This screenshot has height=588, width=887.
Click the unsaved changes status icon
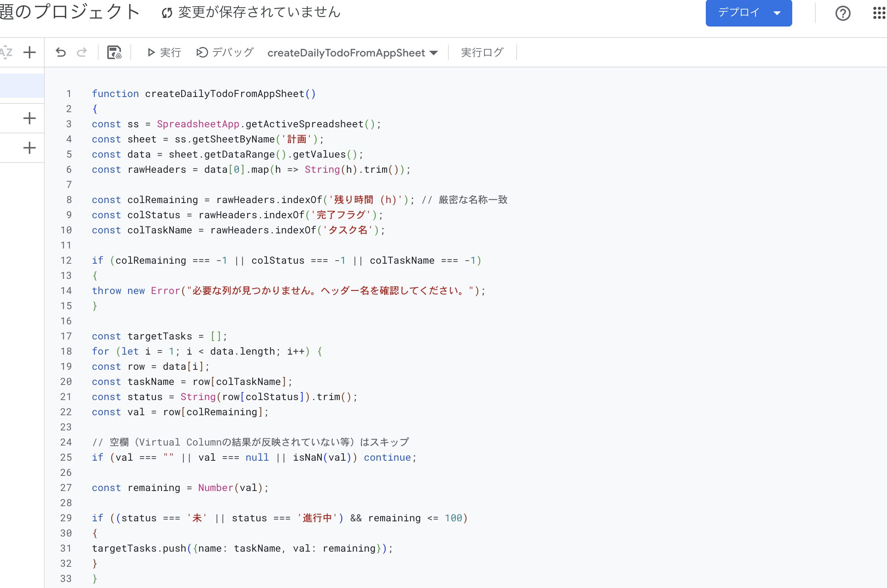tap(167, 13)
